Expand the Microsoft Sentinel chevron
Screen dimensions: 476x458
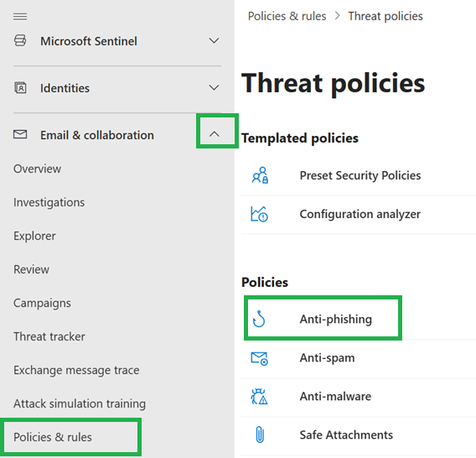(x=214, y=41)
